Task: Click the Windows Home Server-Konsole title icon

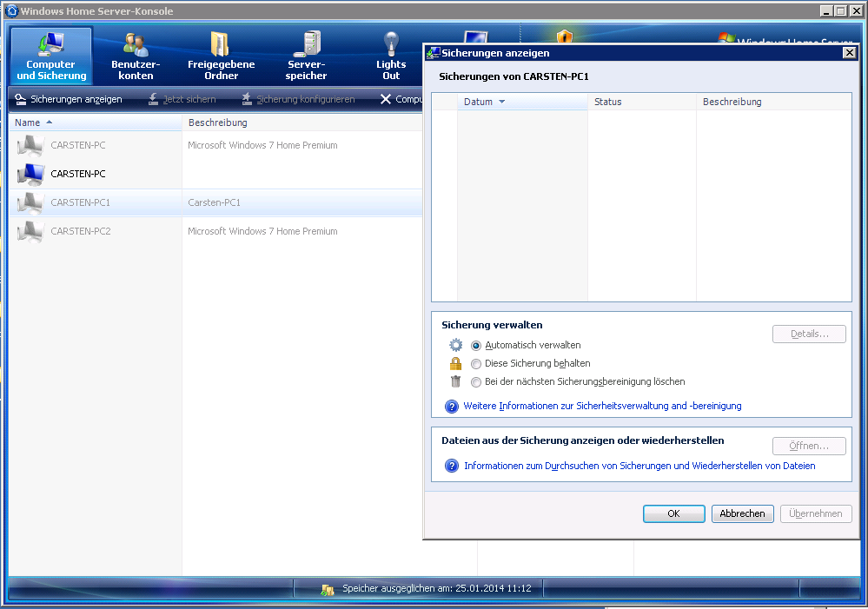Action: click(11, 11)
